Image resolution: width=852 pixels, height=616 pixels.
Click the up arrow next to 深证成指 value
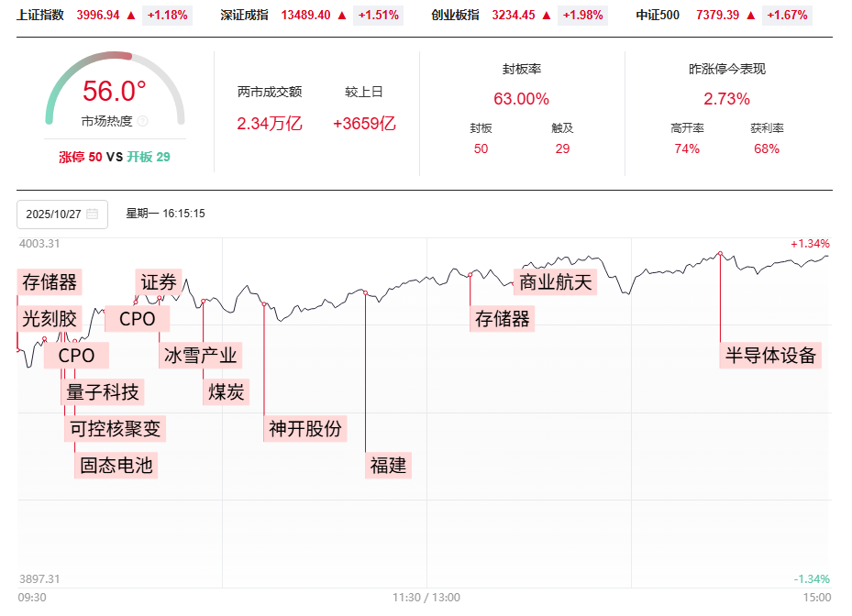pos(342,16)
